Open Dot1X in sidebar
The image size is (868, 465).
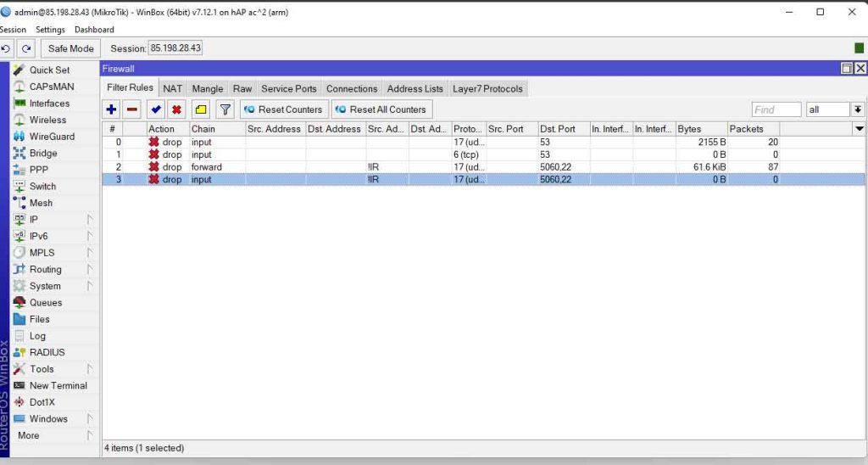point(42,402)
